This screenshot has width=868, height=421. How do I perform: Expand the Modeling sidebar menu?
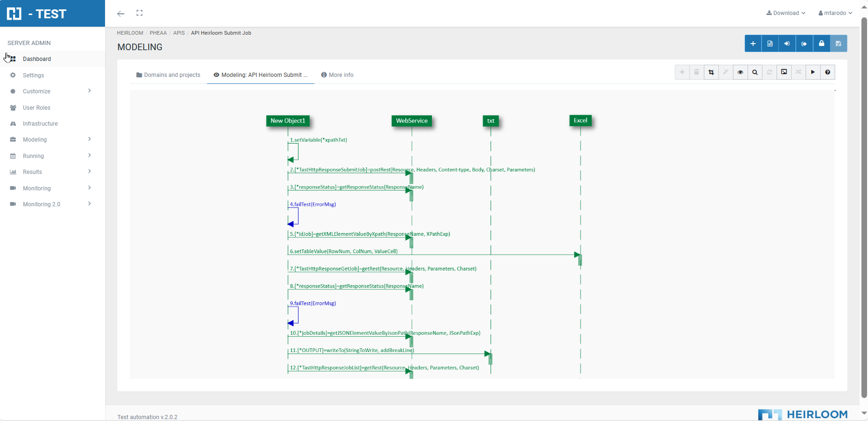(x=51, y=140)
